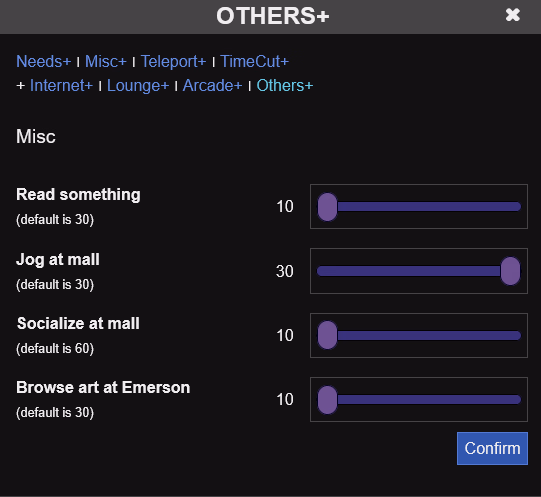Image resolution: width=541 pixels, height=497 pixels.
Task: Click middle of Browse art slider track
Action: (x=419, y=400)
